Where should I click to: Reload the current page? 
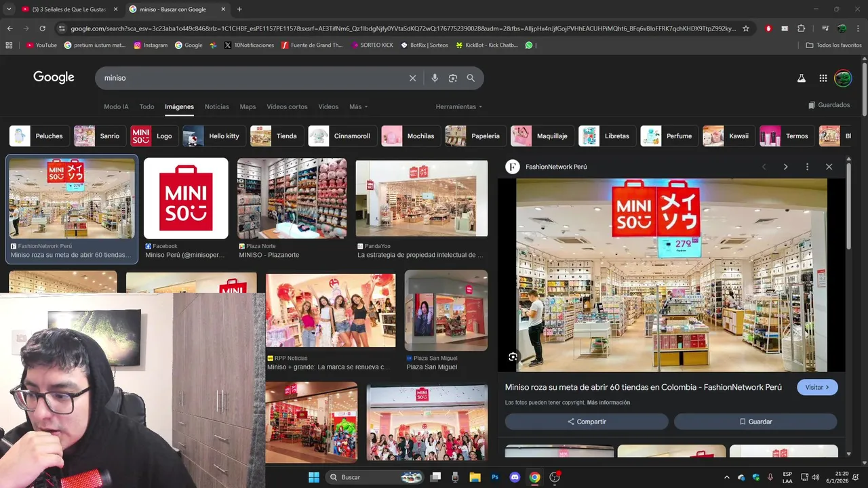(42, 28)
